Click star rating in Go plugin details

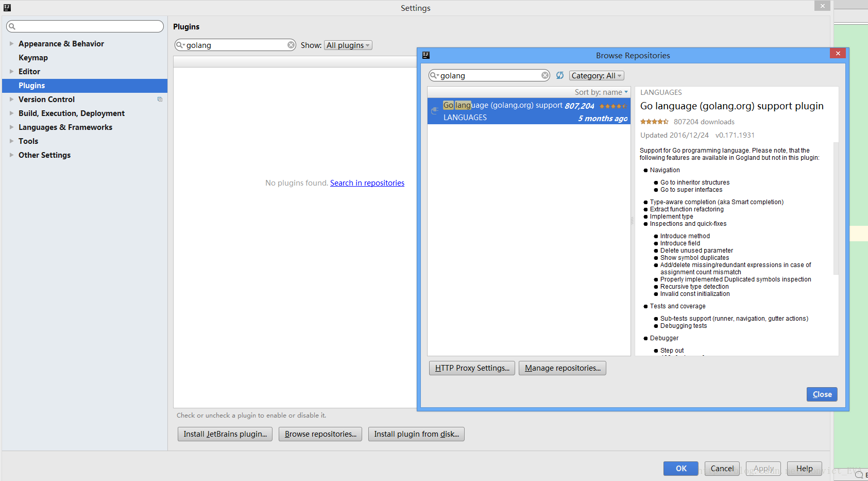coord(654,122)
